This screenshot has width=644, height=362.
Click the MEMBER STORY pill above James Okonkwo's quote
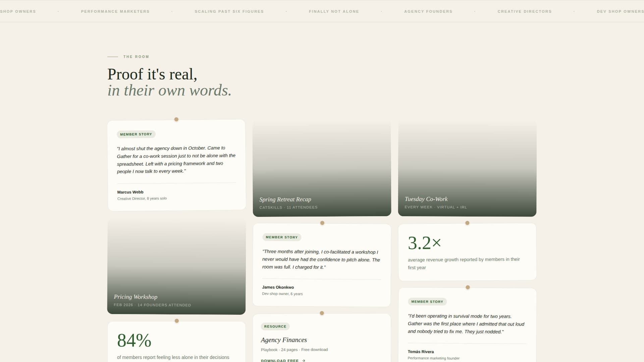point(282,237)
